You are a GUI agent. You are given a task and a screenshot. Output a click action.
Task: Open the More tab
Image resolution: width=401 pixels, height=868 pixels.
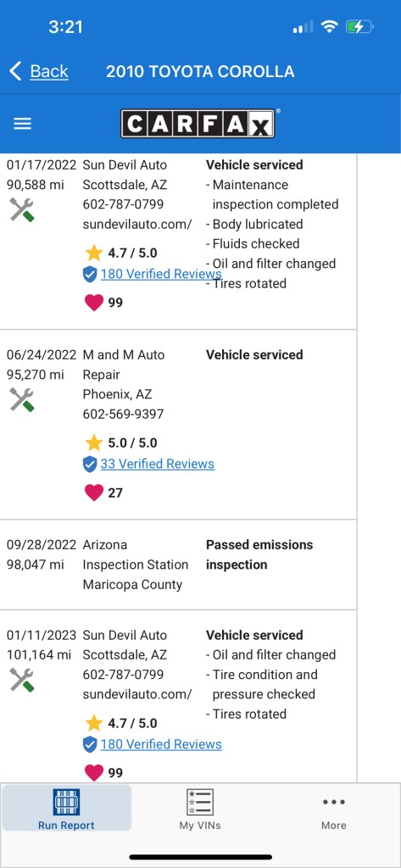(x=334, y=812)
